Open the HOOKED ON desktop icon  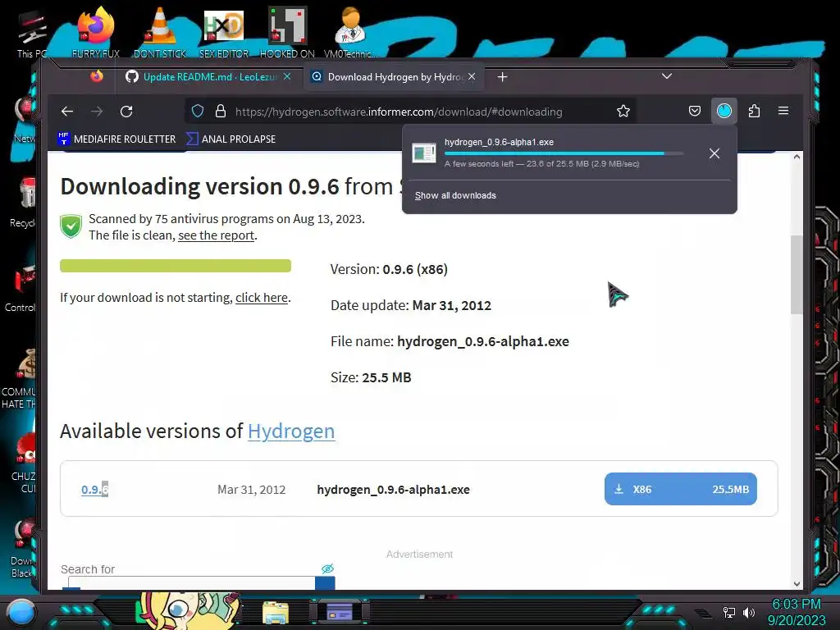[x=287, y=32]
